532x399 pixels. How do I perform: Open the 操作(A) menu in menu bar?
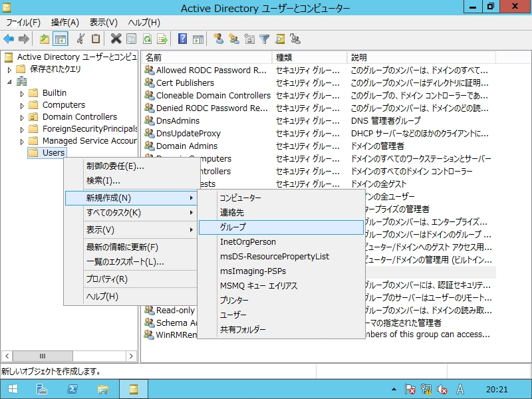[65, 23]
